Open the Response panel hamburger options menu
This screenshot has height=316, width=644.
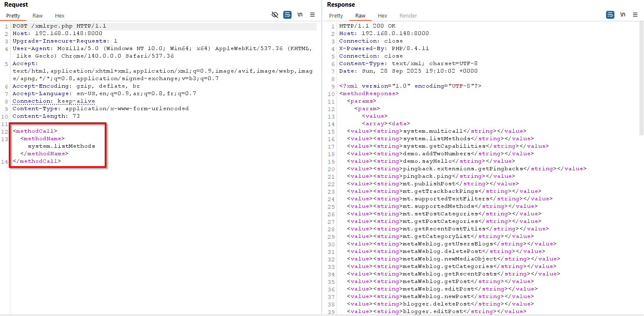coord(635,15)
